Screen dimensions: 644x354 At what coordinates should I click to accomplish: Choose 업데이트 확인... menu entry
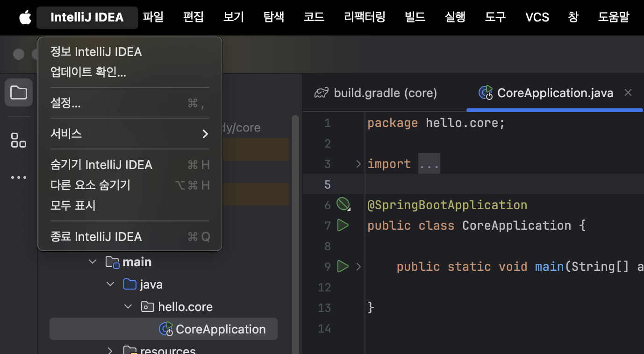[x=88, y=72]
